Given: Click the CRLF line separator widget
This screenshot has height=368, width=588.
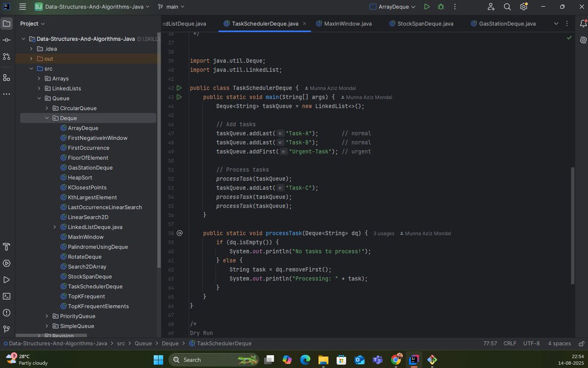Looking at the screenshot, I should [x=510, y=343].
